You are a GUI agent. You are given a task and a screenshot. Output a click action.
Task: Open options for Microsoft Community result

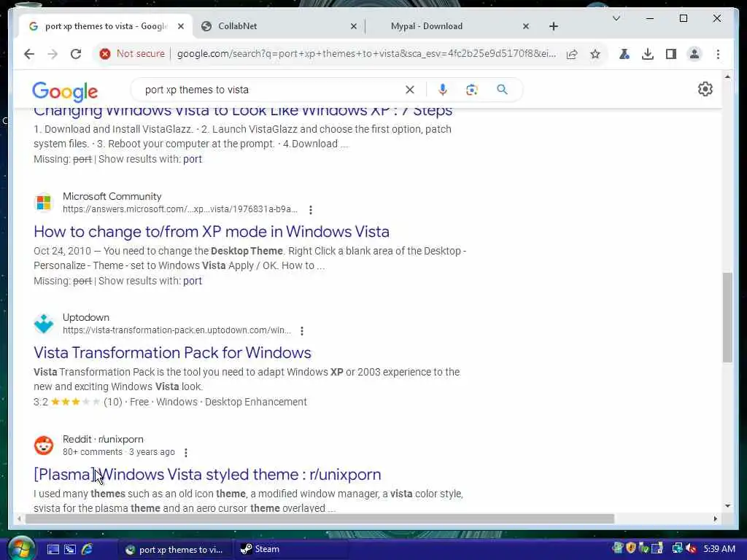[311, 209]
